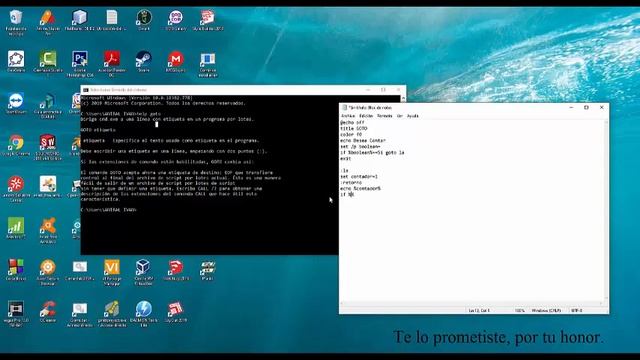
Task: Close the Notepad window
Action: click(x=601, y=107)
